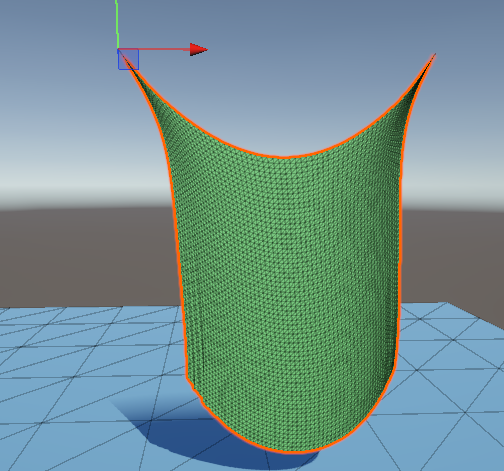
Task: Click the grey horizon area right of the cloth
Action: 453,253
